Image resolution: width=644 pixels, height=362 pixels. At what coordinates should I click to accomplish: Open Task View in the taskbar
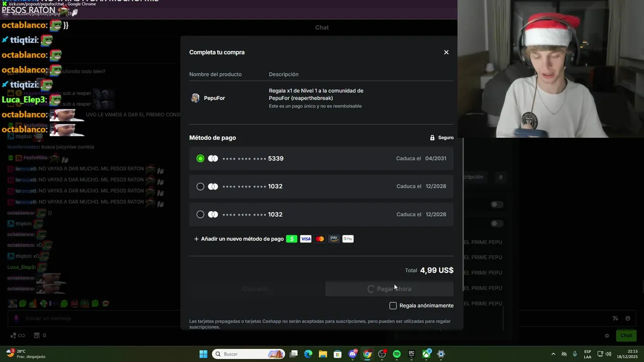[x=294, y=354]
